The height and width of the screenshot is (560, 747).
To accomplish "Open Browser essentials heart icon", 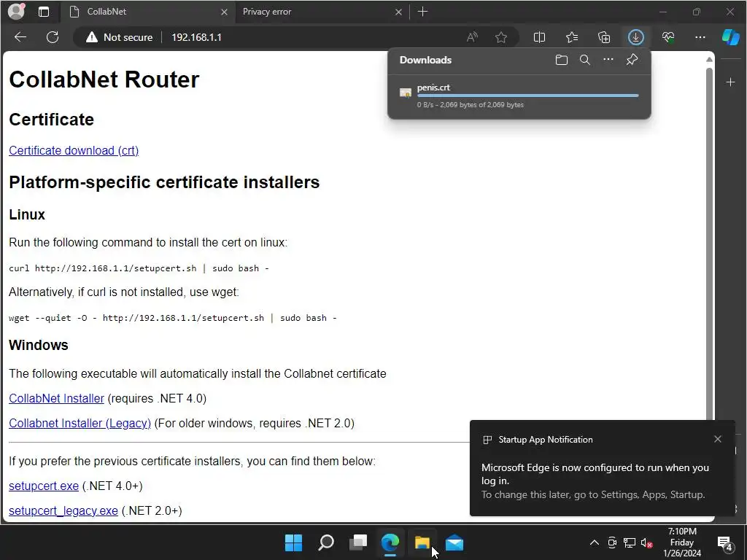I will pos(668,37).
